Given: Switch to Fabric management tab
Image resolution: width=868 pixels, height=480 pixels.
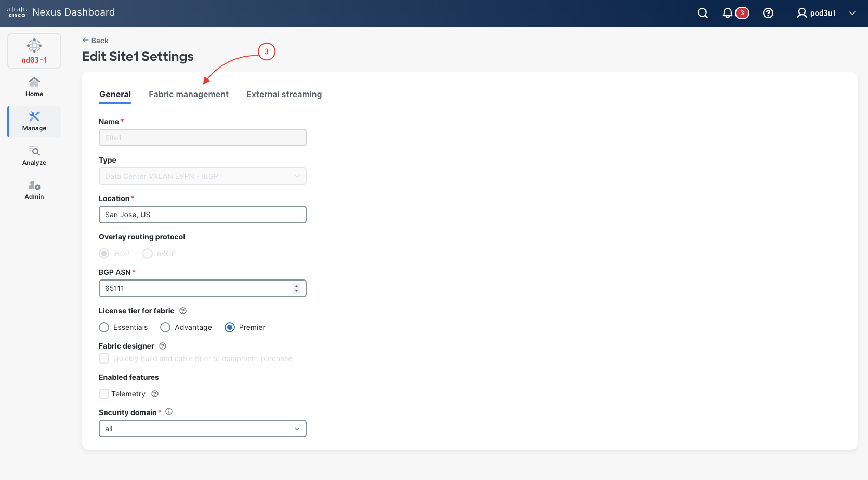Looking at the screenshot, I should [x=189, y=94].
